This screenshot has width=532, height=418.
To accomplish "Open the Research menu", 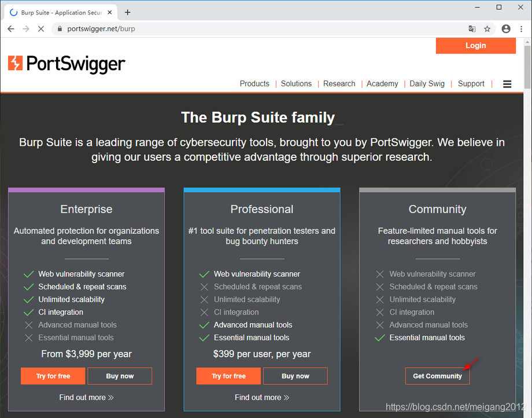I will click(x=339, y=83).
